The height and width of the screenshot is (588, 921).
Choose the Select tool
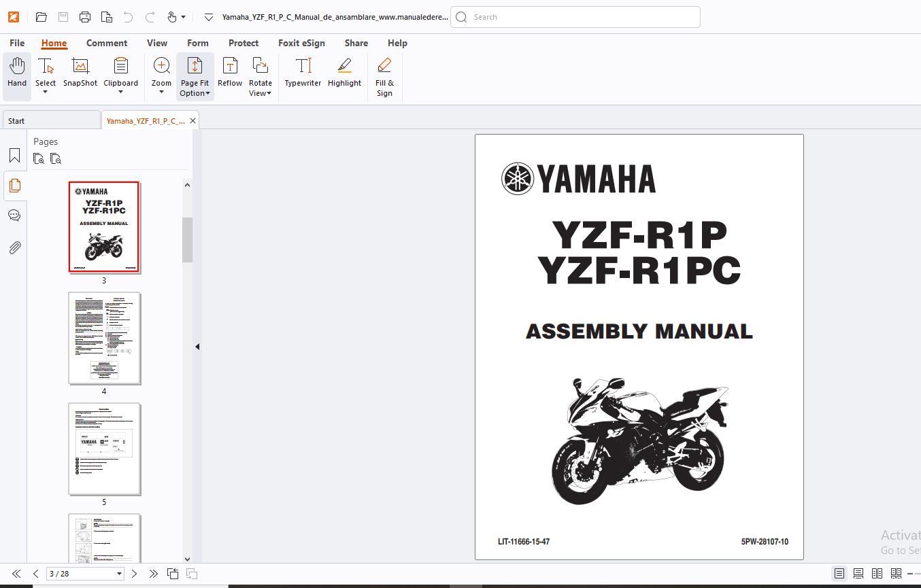click(46, 71)
